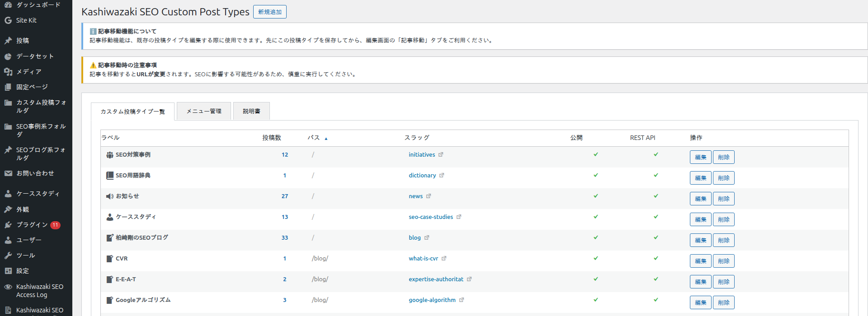
Task: Click the eye icon for Kashiwazaki SEO Access Log
Action: [x=8, y=287]
